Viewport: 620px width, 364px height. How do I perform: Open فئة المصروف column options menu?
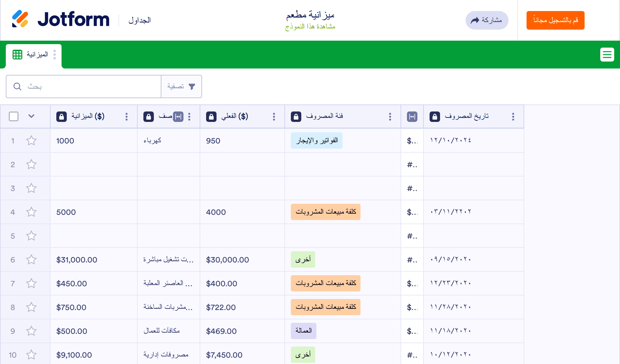(390, 117)
